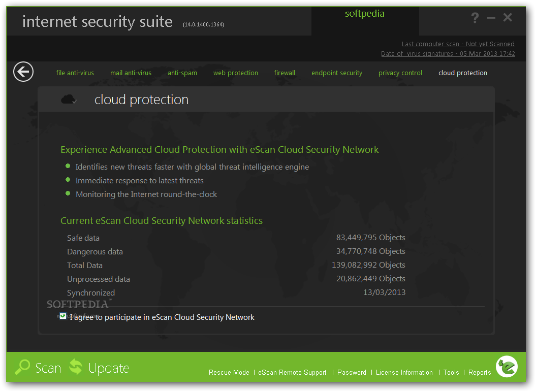The width and height of the screenshot is (536, 392).
Task: Open the Reports link
Action: click(x=480, y=372)
